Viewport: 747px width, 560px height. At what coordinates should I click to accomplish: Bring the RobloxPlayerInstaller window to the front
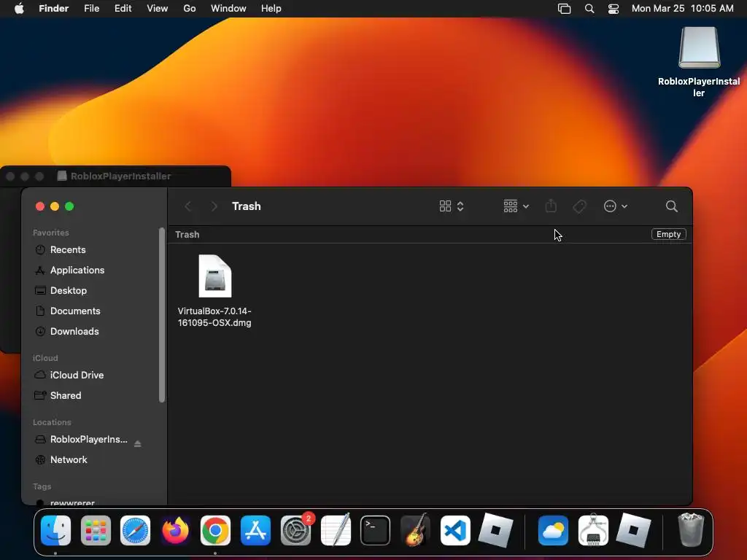(x=115, y=176)
